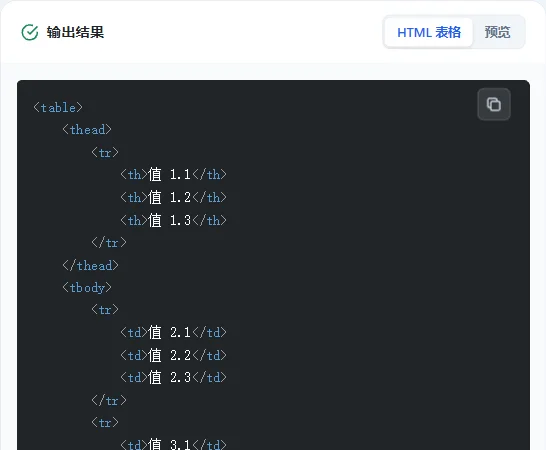Switch to the HTML 表格 tab
Viewport: 546px width, 450px height.
click(x=429, y=32)
